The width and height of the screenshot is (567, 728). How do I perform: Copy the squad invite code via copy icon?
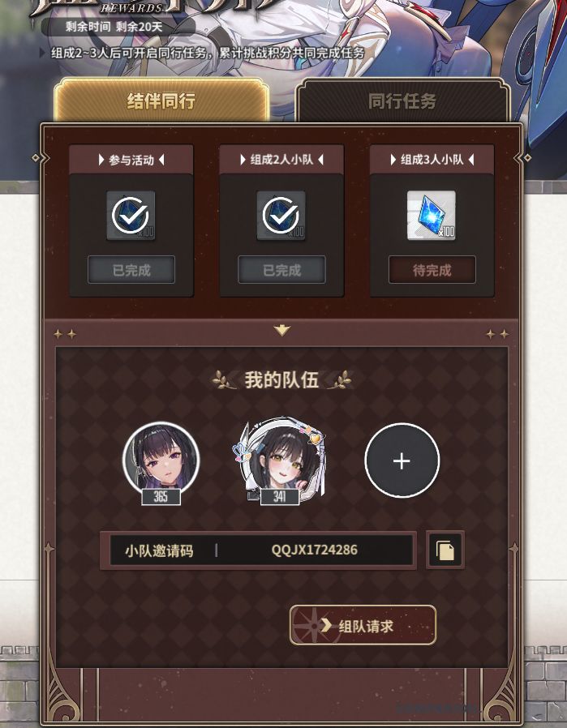(445, 550)
